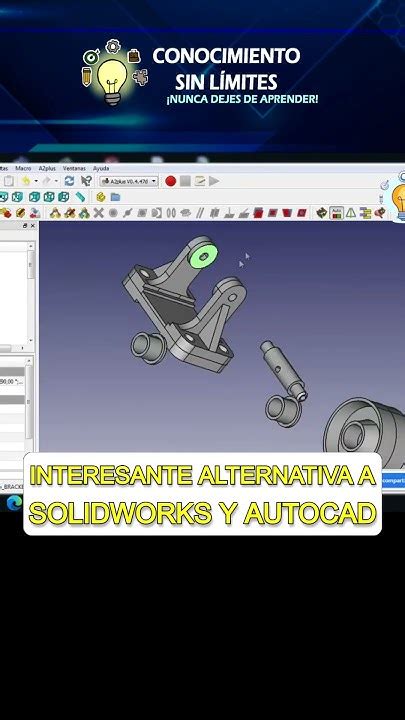Open the Macro menu

[23, 169]
